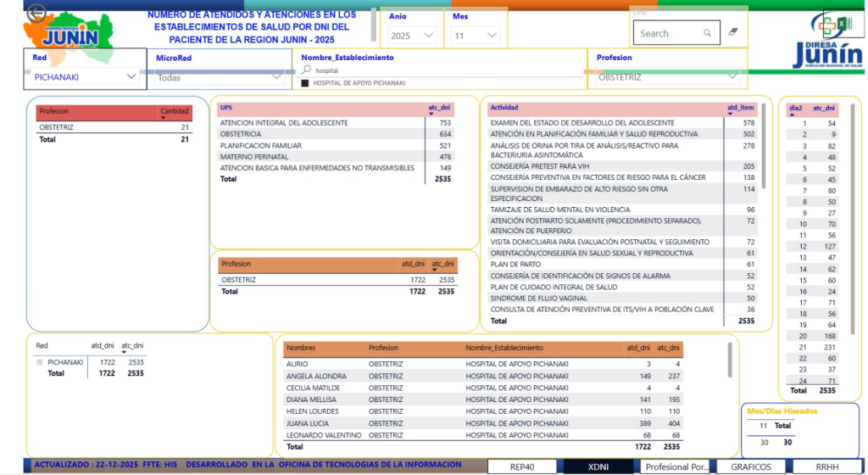
Task: Click the back arrow icon
Action: [36, 13]
